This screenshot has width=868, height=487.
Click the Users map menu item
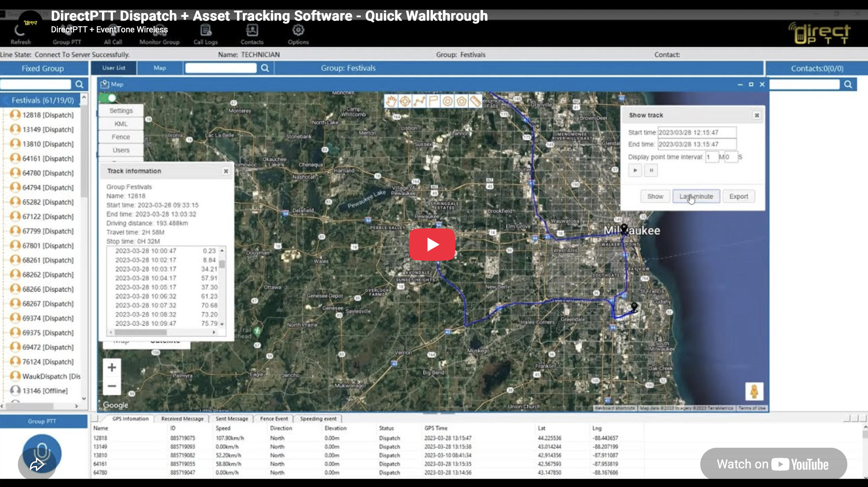click(x=121, y=150)
